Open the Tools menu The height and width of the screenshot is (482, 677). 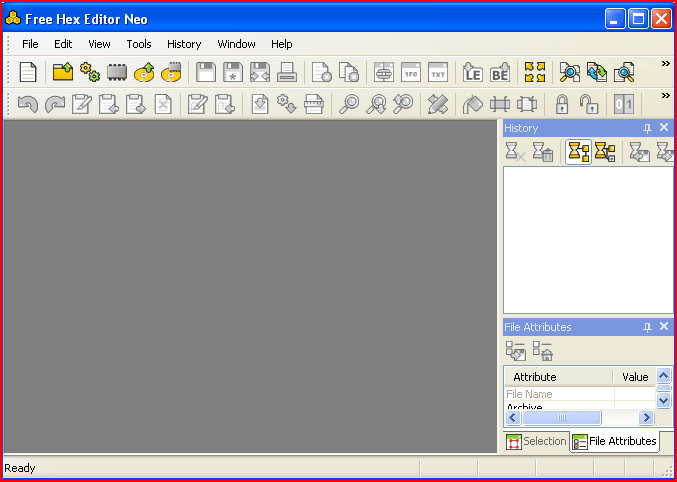(139, 44)
